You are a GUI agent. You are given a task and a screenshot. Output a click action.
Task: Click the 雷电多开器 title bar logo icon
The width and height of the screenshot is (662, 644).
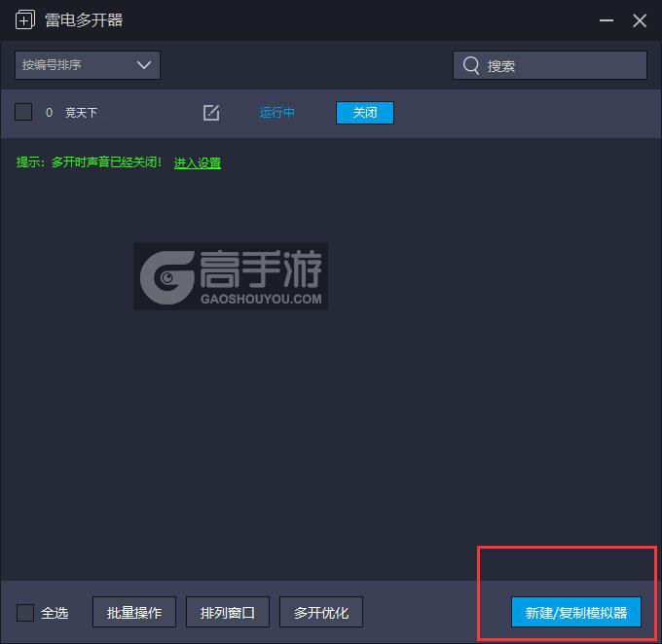pyautogui.click(x=25, y=20)
